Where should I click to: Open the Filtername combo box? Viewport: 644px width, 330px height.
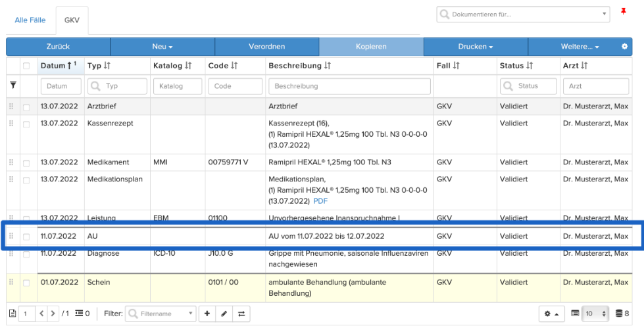point(161,314)
